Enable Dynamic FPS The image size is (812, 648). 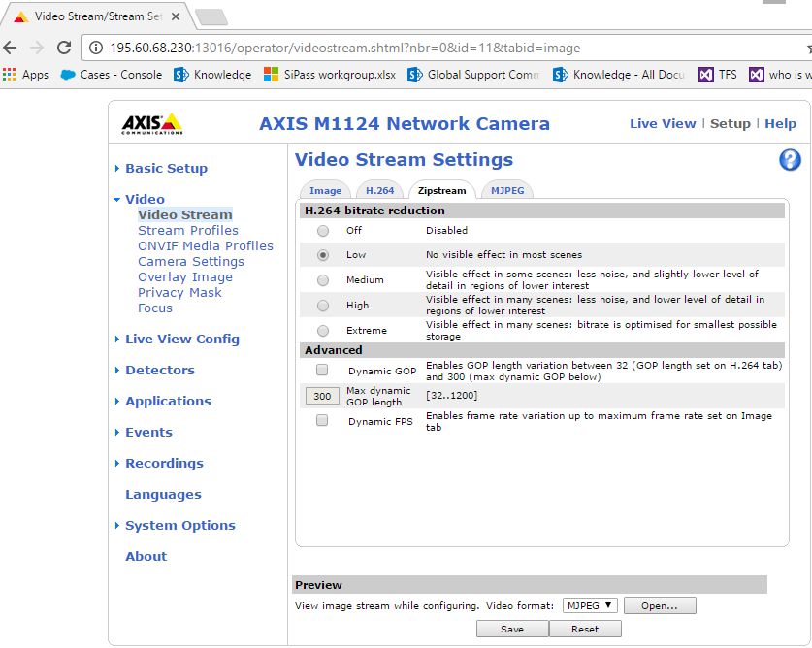click(x=321, y=422)
